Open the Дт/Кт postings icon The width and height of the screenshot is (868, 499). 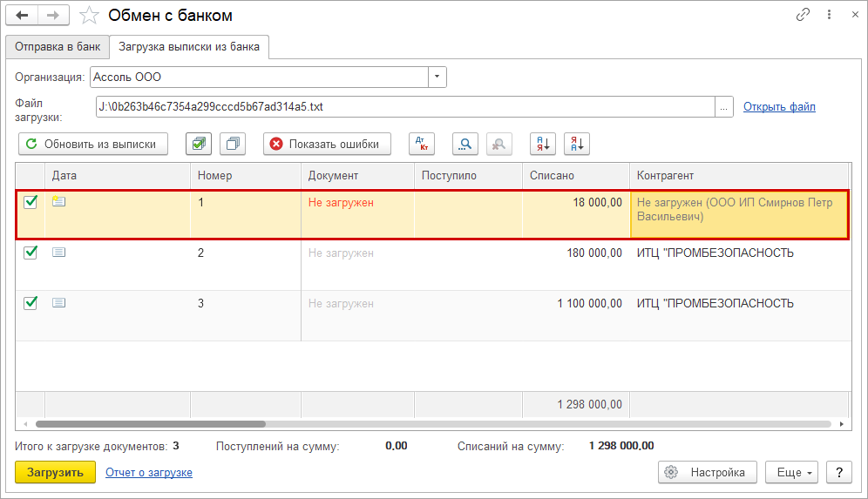point(421,144)
